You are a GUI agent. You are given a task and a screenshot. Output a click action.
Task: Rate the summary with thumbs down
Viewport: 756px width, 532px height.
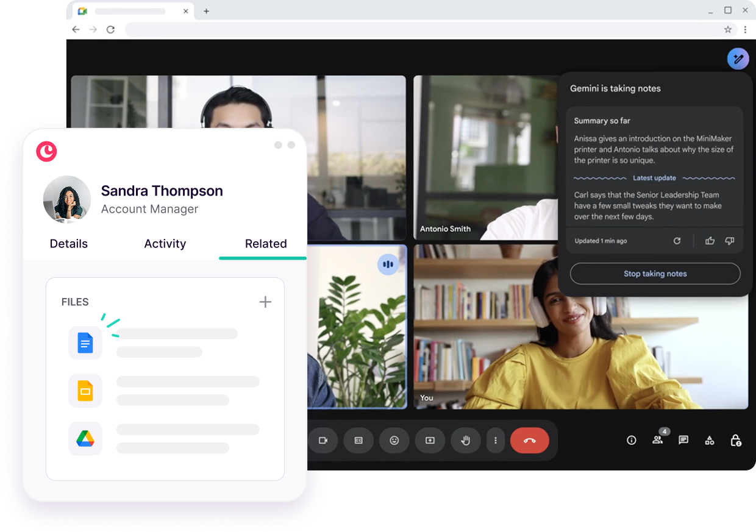(729, 241)
